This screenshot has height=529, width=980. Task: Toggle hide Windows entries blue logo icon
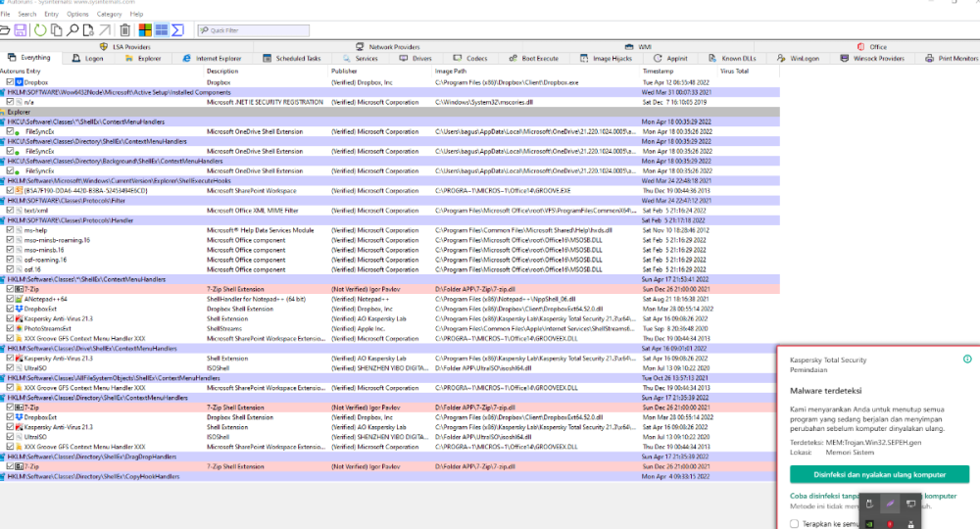point(162,30)
